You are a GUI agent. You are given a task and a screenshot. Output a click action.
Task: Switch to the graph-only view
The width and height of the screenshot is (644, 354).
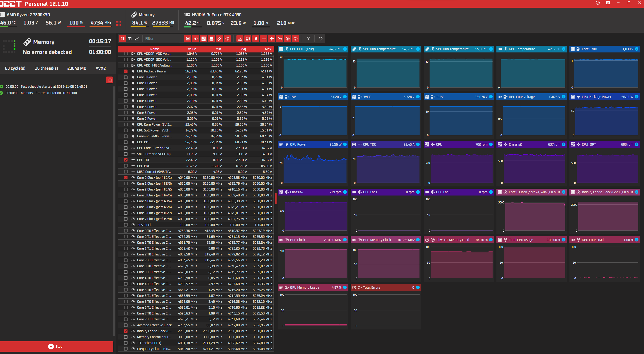[136, 39]
